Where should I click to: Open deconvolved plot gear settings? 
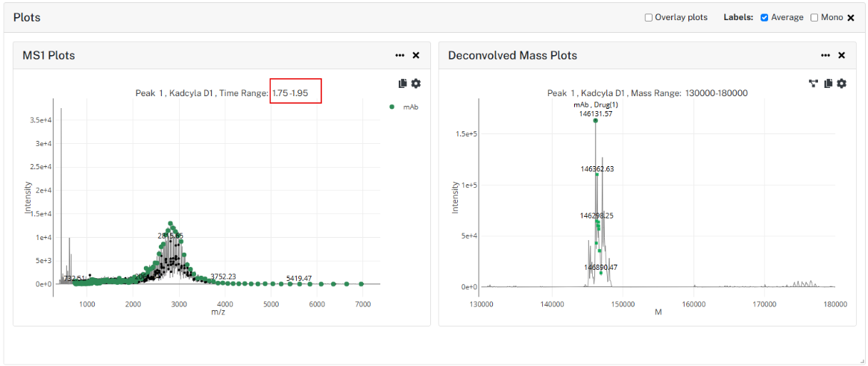pyautogui.click(x=841, y=83)
